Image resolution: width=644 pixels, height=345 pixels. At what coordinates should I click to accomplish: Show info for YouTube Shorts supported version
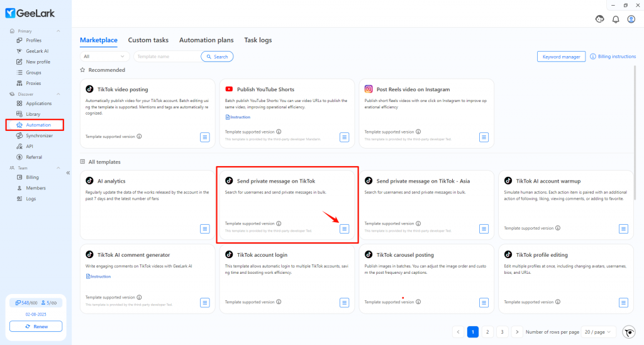point(279,132)
